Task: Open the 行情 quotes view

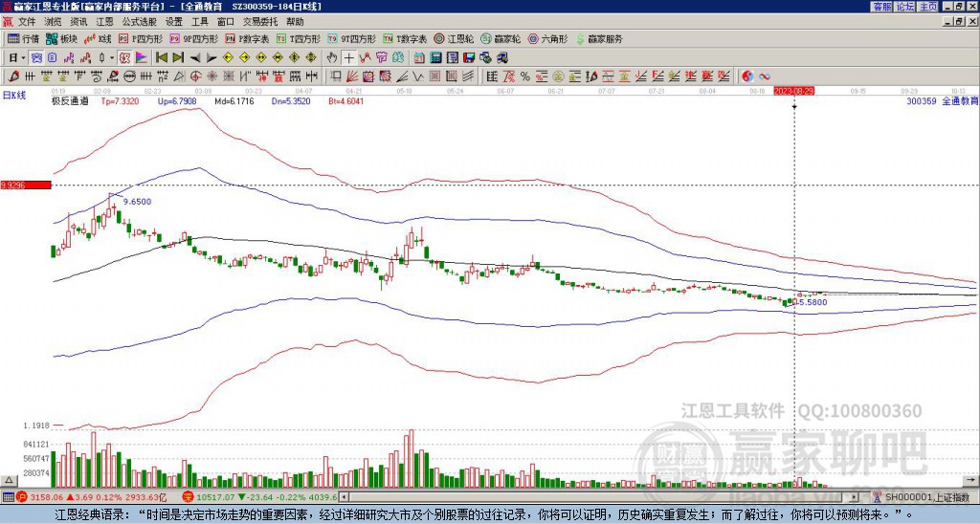Action: (x=23, y=38)
